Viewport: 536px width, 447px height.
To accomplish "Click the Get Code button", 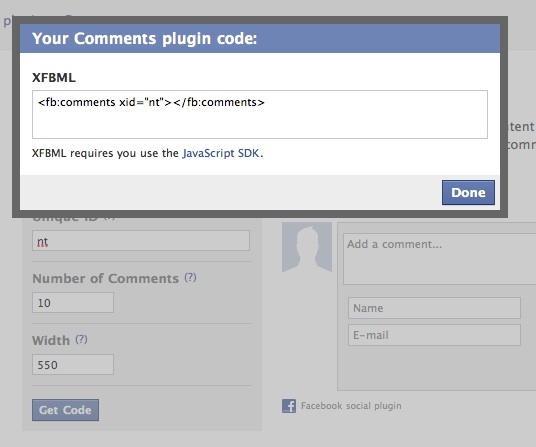I will point(65,410).
